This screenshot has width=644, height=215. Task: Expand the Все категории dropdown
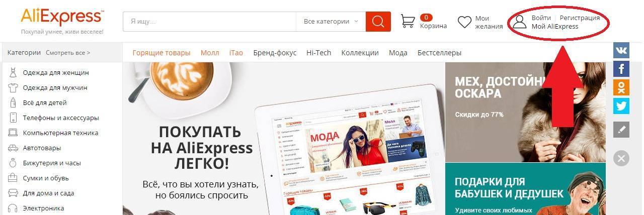coord(331,22)
